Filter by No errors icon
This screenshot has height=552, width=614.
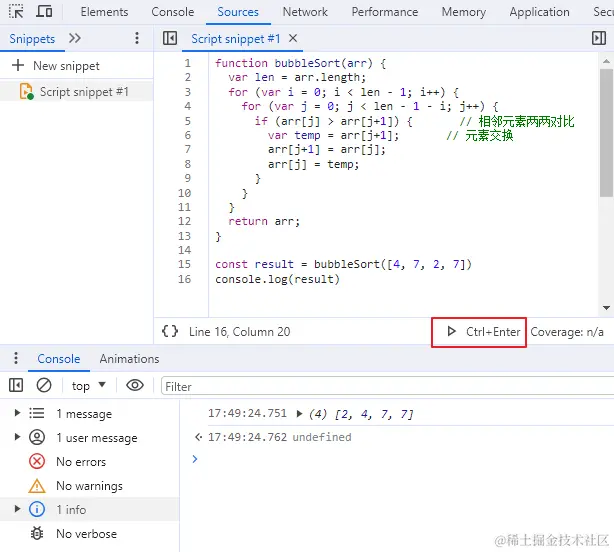(x=37, y=461)
